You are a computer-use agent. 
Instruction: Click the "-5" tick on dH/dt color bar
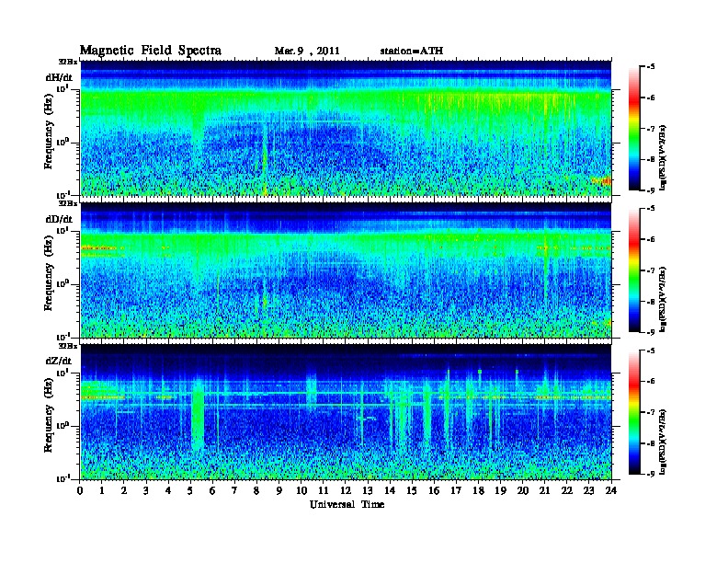[650, 67]
